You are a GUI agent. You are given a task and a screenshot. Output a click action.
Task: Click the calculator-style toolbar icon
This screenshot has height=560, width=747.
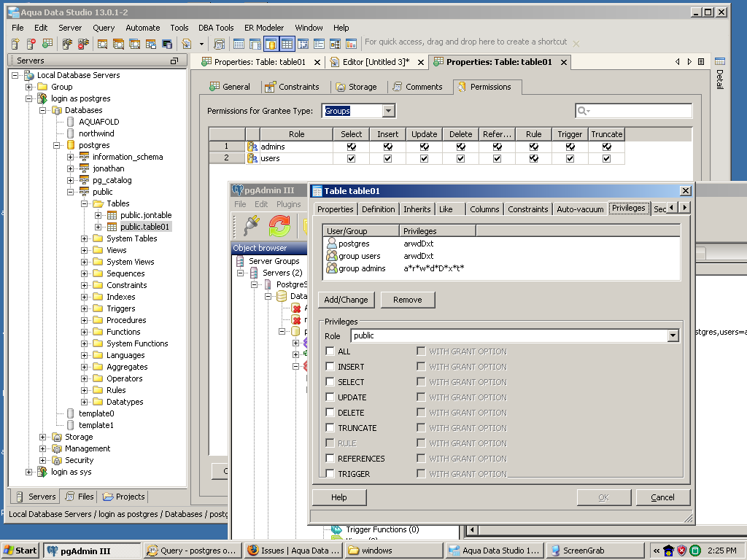219,44
